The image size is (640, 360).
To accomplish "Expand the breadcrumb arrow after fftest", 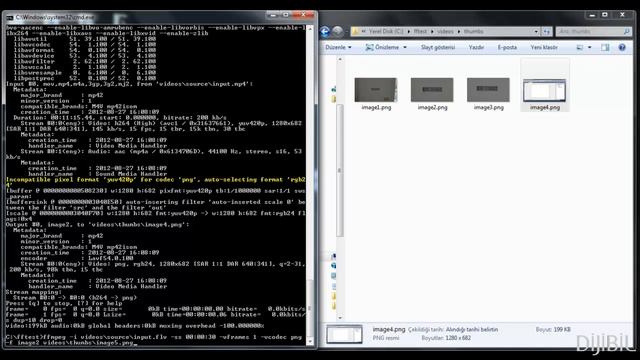I will (x=432, y=31).
